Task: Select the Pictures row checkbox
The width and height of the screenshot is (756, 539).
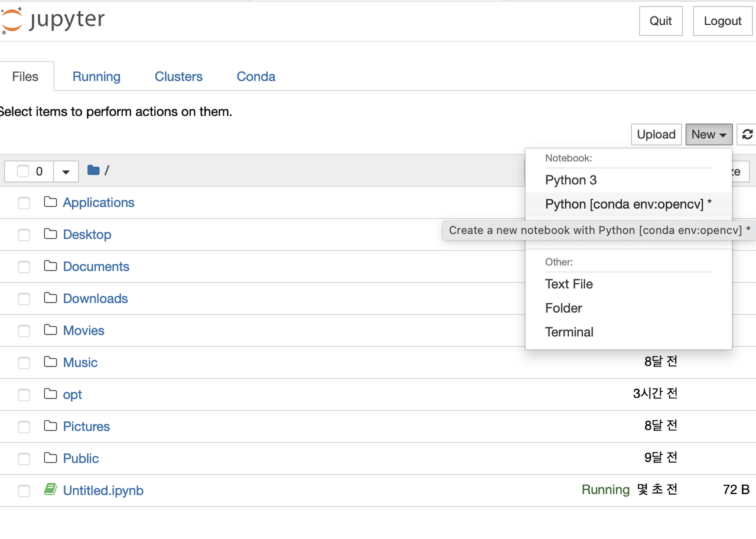Action: click(x=24, y=427)
